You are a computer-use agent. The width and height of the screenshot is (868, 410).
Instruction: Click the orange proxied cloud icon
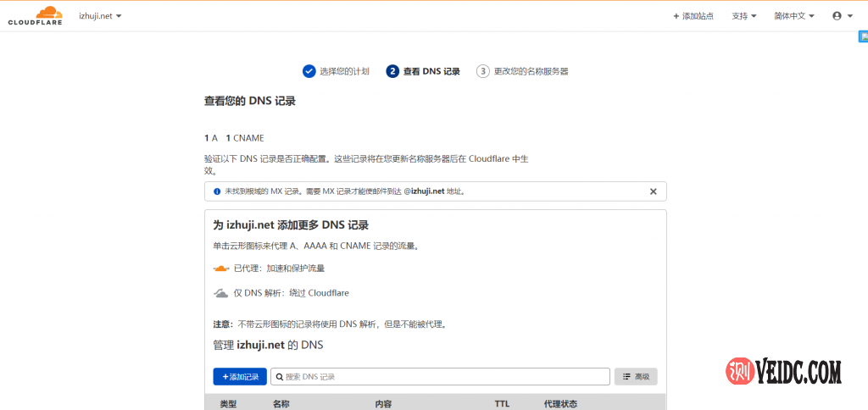(221, 269)
